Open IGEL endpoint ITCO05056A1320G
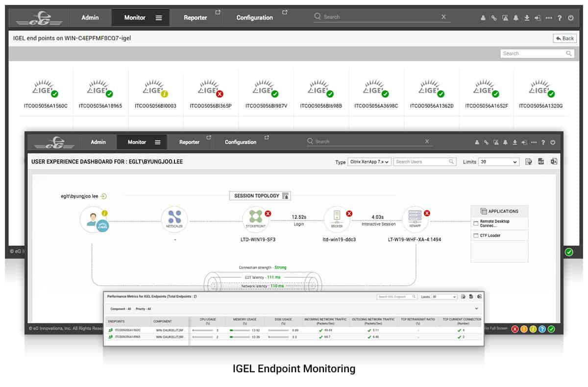The image size is (588, 387). click(541, 94)
